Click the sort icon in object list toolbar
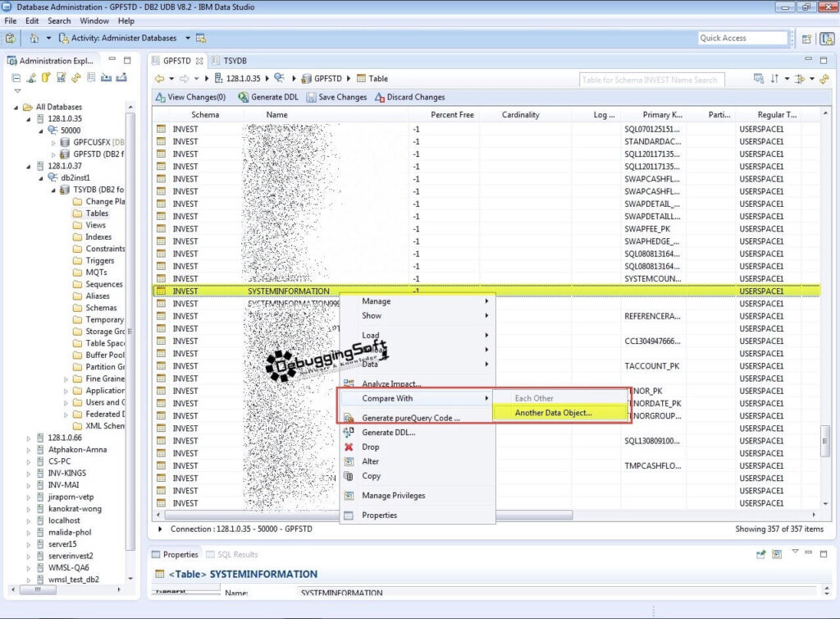840x619 pixels. (774, 79)
